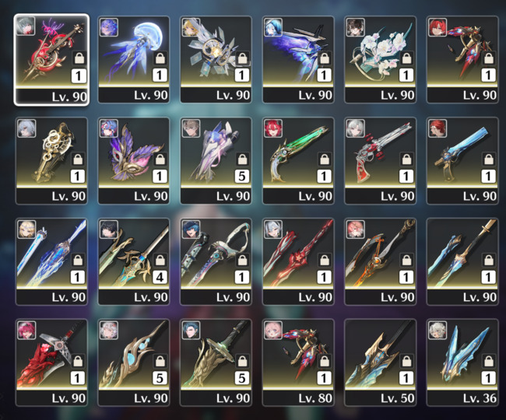Viewport: 506px width, 420px height.
Task: Select the red and silver revolver card
Action: [x=380, y=160]
